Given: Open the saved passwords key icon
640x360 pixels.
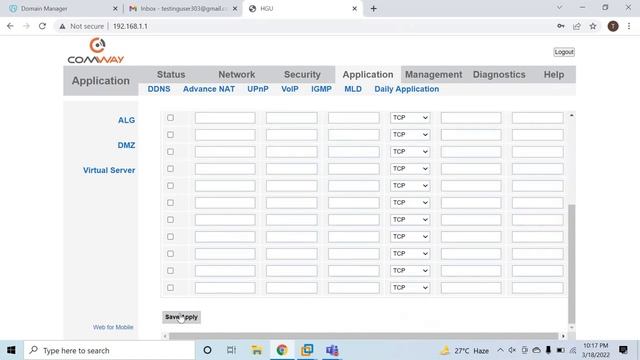Looking at the screenshot, I should coord(561,26).
